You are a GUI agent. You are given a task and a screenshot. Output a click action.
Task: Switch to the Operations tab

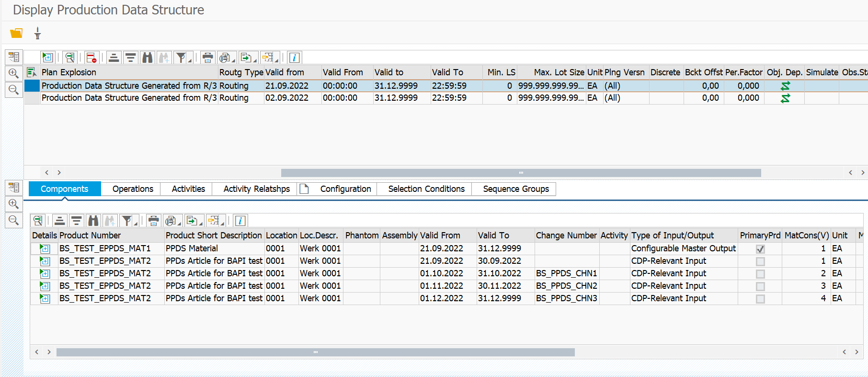133,189
